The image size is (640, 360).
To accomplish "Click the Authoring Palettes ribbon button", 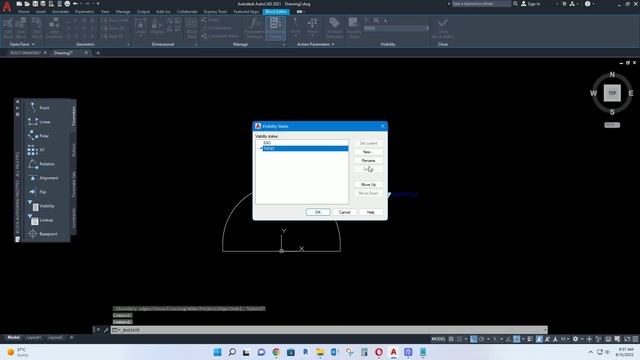I will [x=276, y=28].
